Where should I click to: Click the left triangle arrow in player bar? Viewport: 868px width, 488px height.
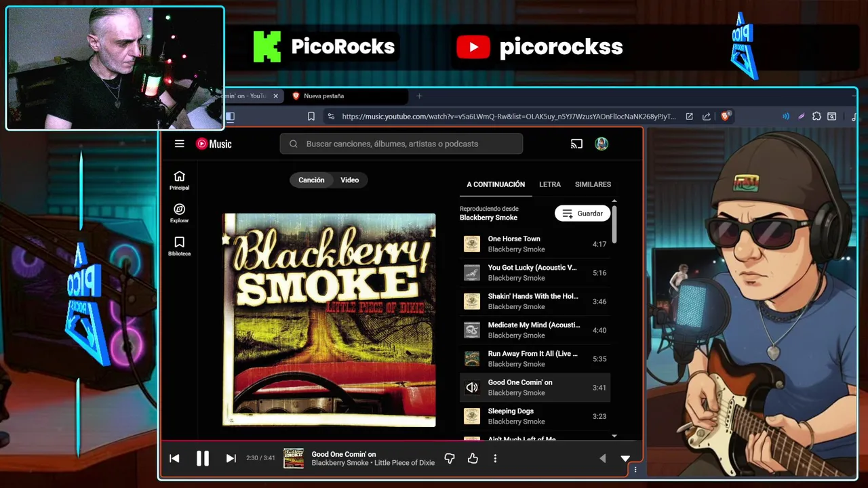602,459
